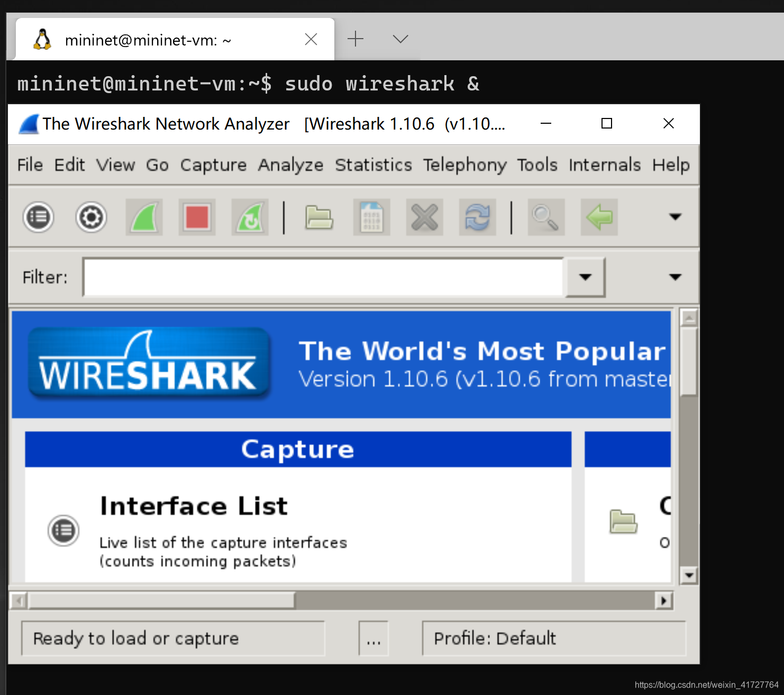Click the vertical scrollbar down arrow
The height and width of the screenshot is (695, 784).
pos(689,575)
